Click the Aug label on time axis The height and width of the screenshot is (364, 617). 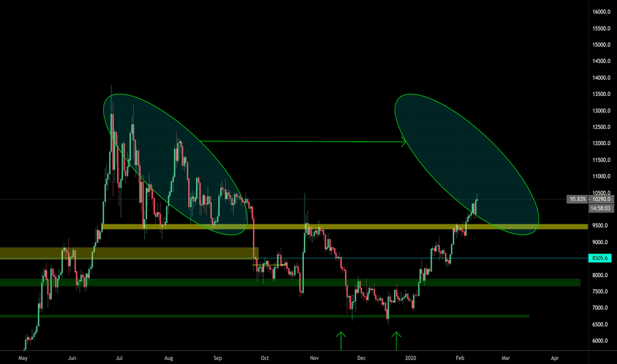point(168,358)
